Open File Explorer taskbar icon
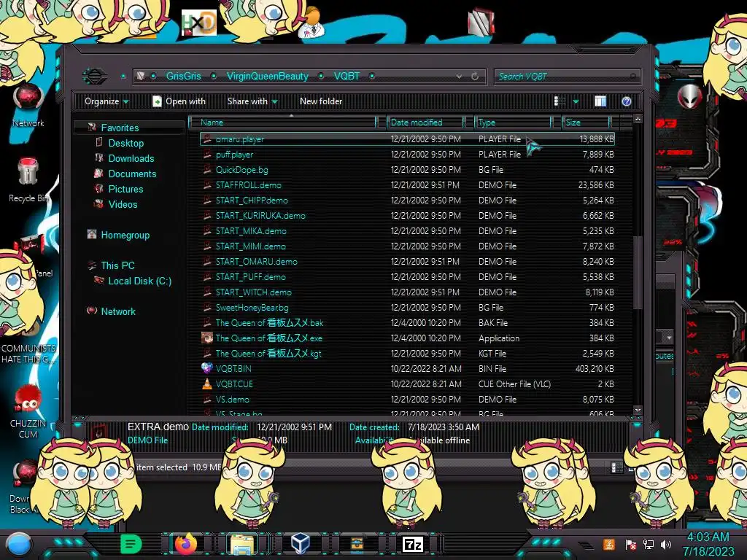Viewport: 747px width, 560px height. coord(242,544)
